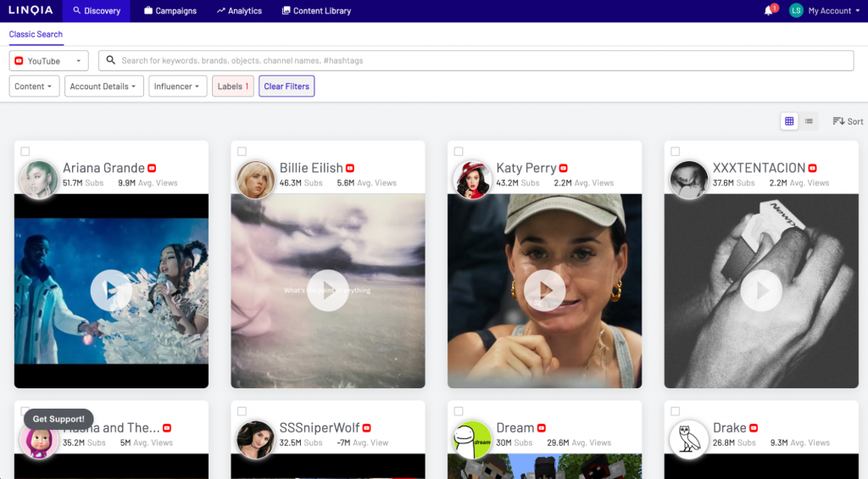
Task: Open XXXTENTACION's name link
Action: [759, 168]
